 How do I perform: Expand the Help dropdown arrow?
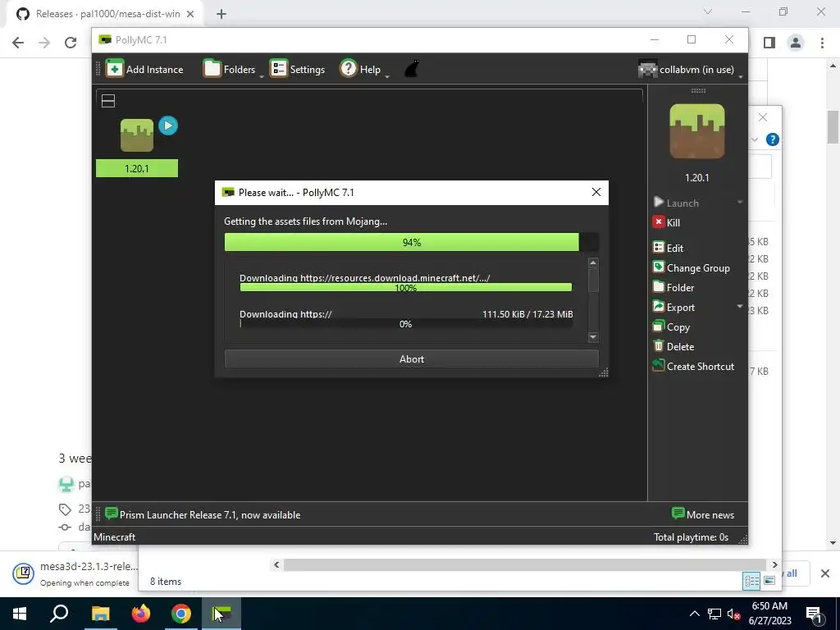[387, 76]
